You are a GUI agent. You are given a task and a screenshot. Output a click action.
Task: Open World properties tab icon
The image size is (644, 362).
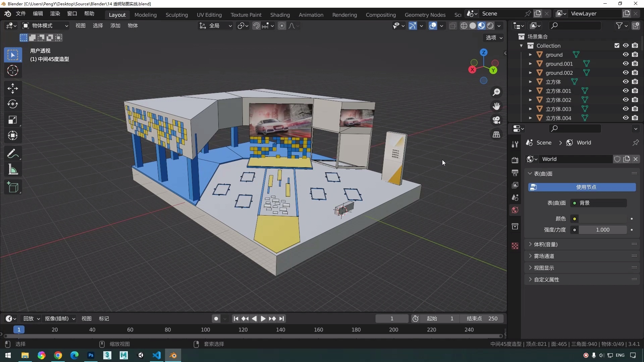pyautogui.click(x=515, y=210)
